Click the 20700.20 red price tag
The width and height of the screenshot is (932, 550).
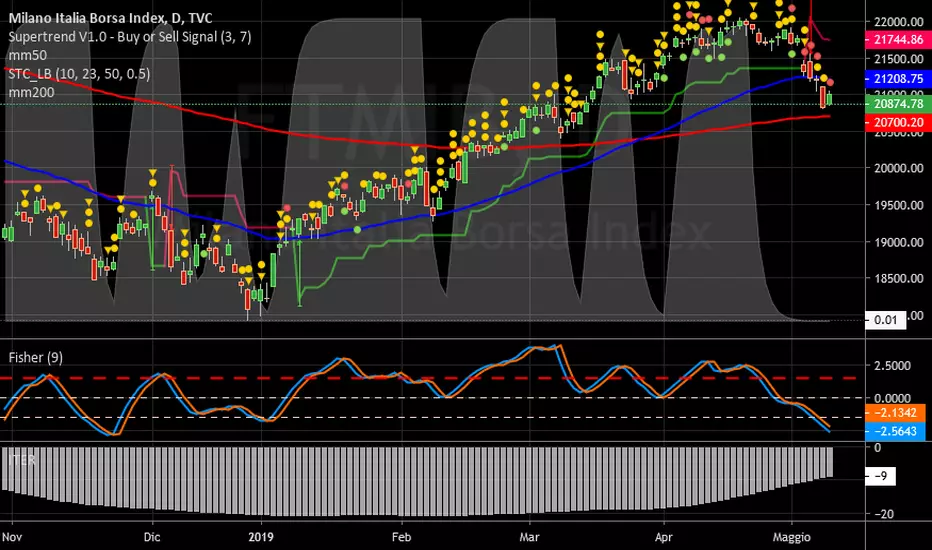[x=899, y=122]
